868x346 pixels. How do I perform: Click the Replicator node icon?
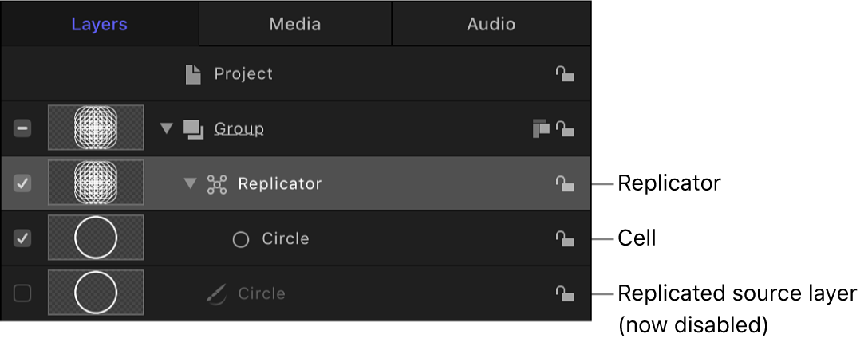217,185
